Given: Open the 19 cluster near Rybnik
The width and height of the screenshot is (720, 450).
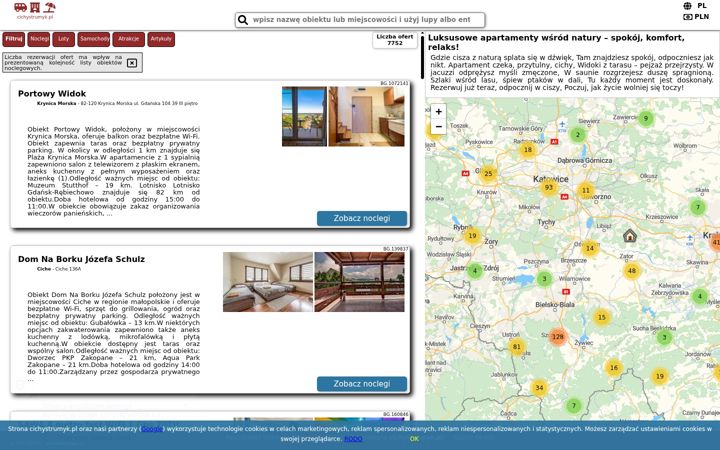Looking at the screenshot, I should (x=472, y=236).
